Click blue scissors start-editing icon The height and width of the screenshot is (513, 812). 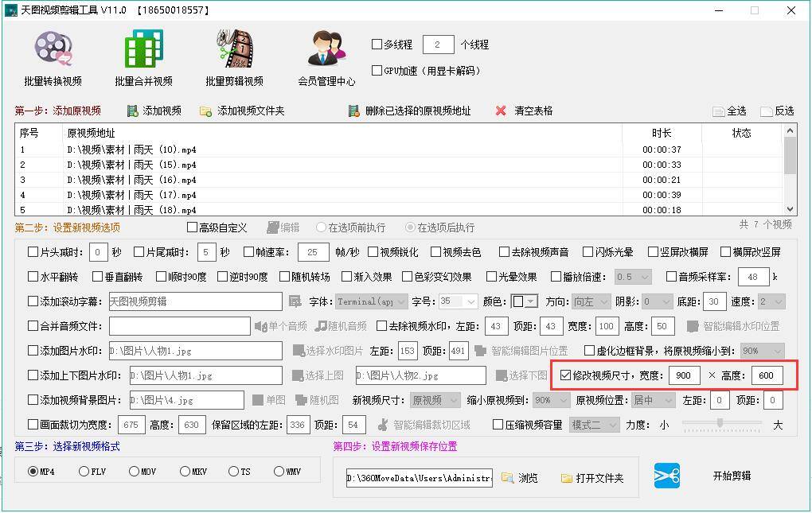[x=666, y=476]
